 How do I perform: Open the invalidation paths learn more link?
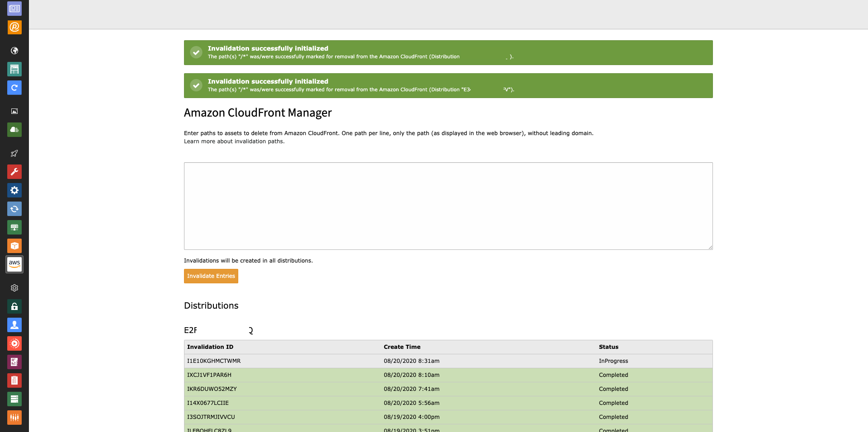[x=233, y=141]
